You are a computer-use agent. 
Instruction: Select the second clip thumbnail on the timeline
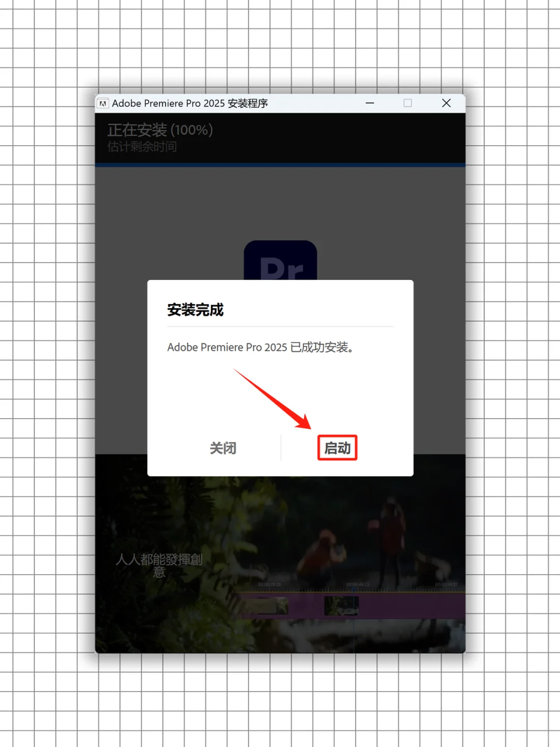(x=341, y=605)
